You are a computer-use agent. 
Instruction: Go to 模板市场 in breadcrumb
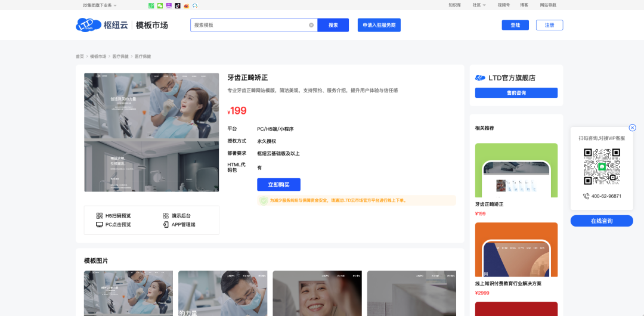[98, 56]
